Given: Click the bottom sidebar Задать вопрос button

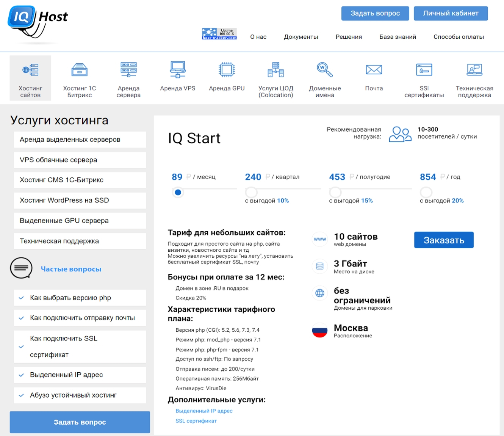Looking at the screenshot, I should pos(80,422).
